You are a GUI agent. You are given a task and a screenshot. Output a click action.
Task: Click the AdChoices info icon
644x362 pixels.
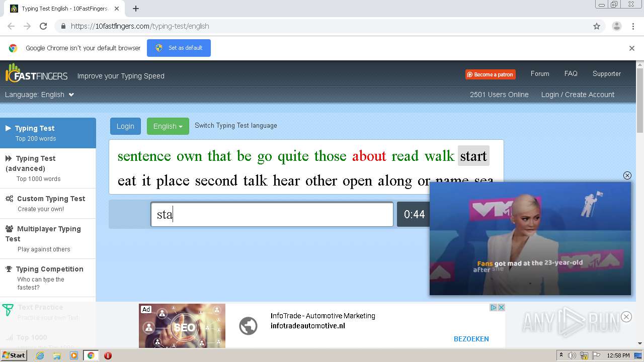tap(494, 307)
